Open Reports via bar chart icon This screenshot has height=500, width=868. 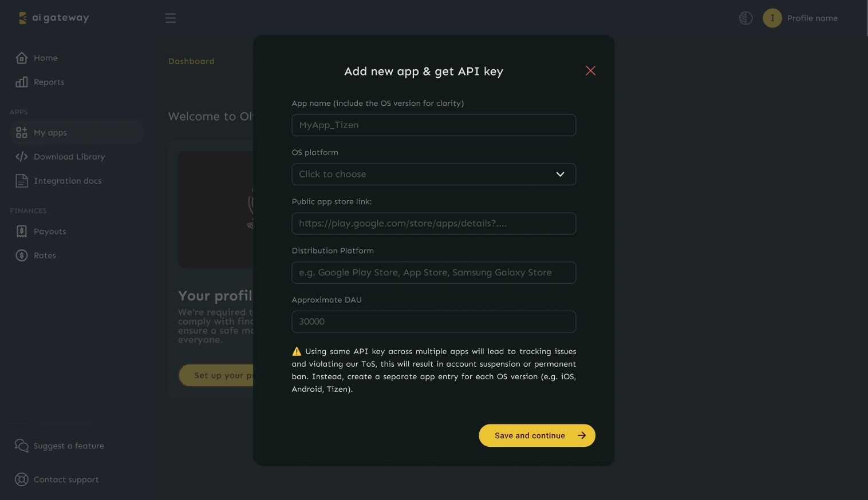pyautogui.click(x=22, y=82)
